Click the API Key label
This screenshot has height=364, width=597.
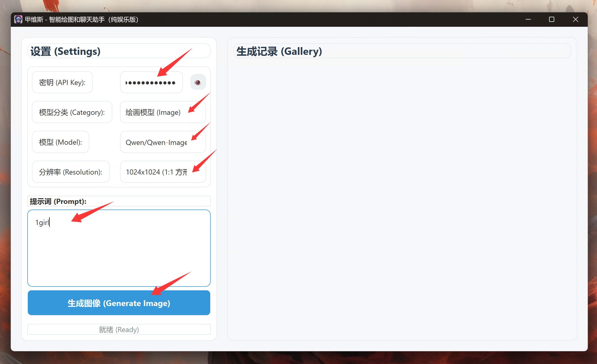(x=62, y=82)
